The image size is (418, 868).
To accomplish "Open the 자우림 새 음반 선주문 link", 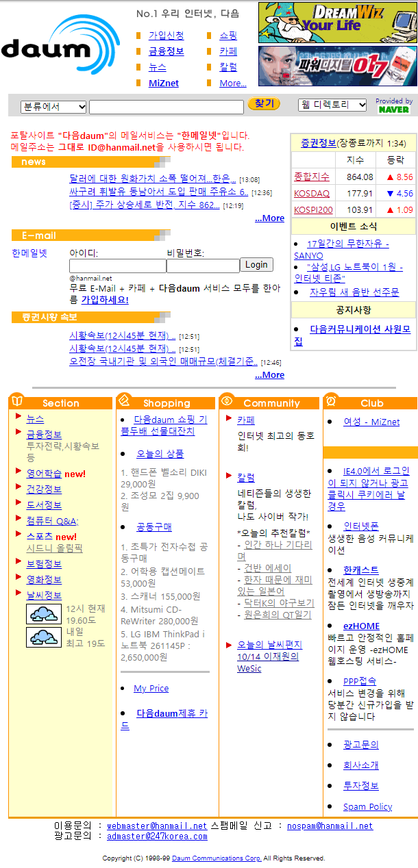I will pos(354,292).
